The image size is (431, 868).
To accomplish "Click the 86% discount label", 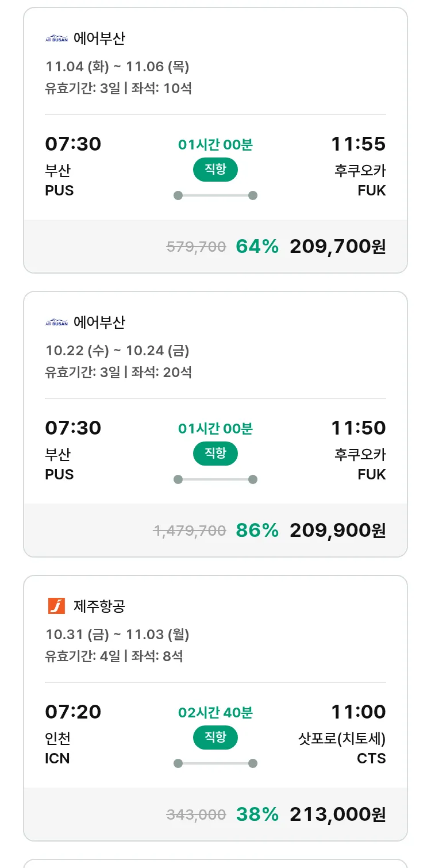I will (257, 531).
